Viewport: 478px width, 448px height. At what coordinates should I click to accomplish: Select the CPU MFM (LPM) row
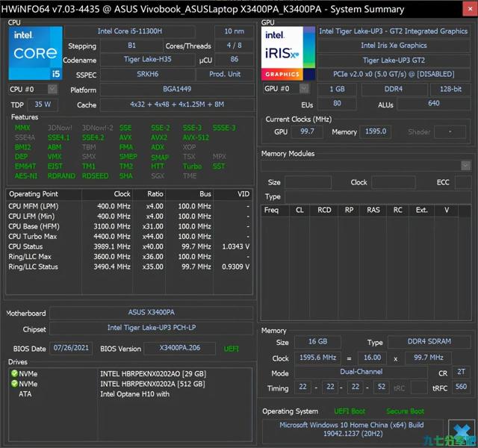coord(129,206)
